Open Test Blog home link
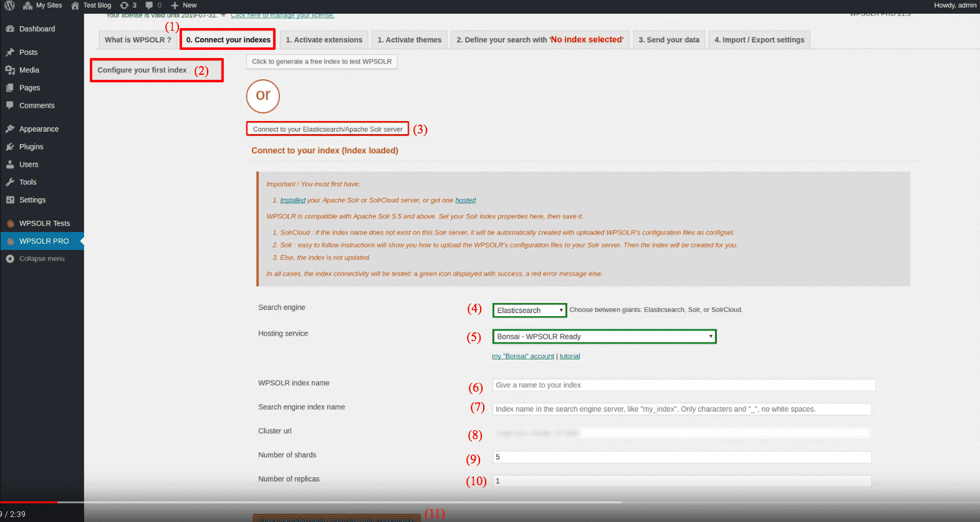The height and width of the screenshot is (522, 980). 91,5
